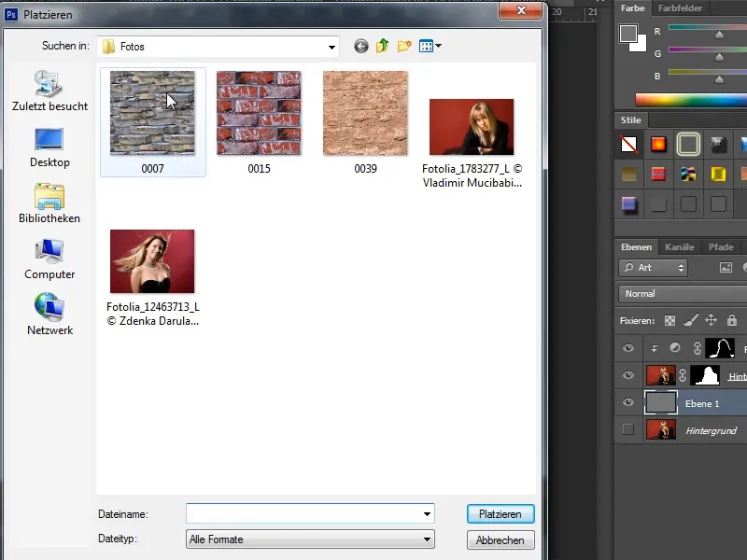Apply the red-orange glow style swatch
747x560 pixels.
click(x=658, y=145)
